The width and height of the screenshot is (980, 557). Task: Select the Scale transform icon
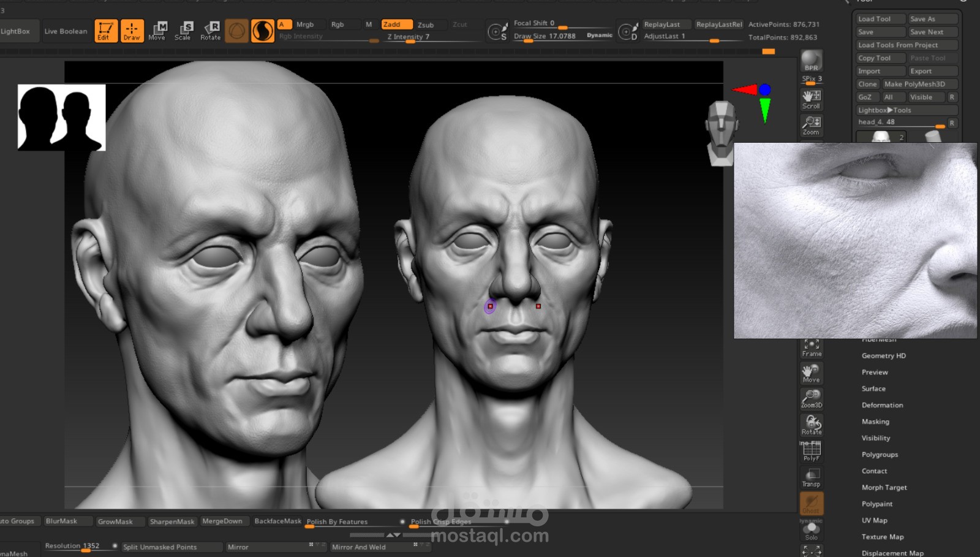click(183, 31)
